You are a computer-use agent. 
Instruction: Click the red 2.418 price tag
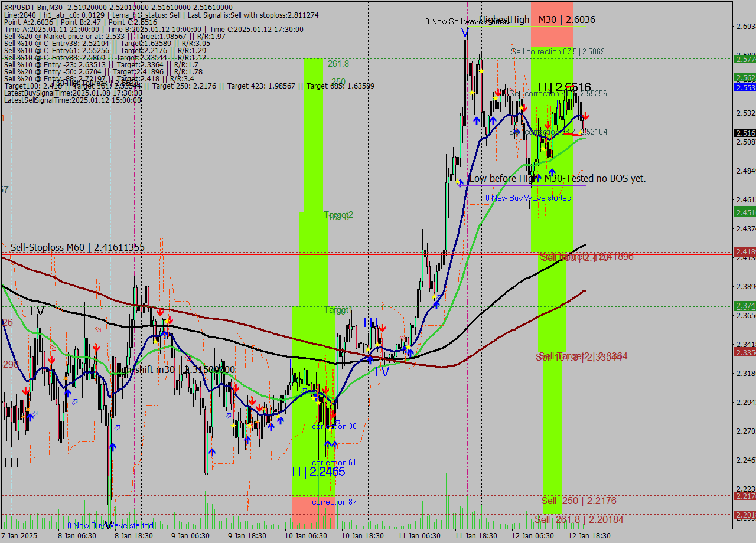click(x=744, y=252)
